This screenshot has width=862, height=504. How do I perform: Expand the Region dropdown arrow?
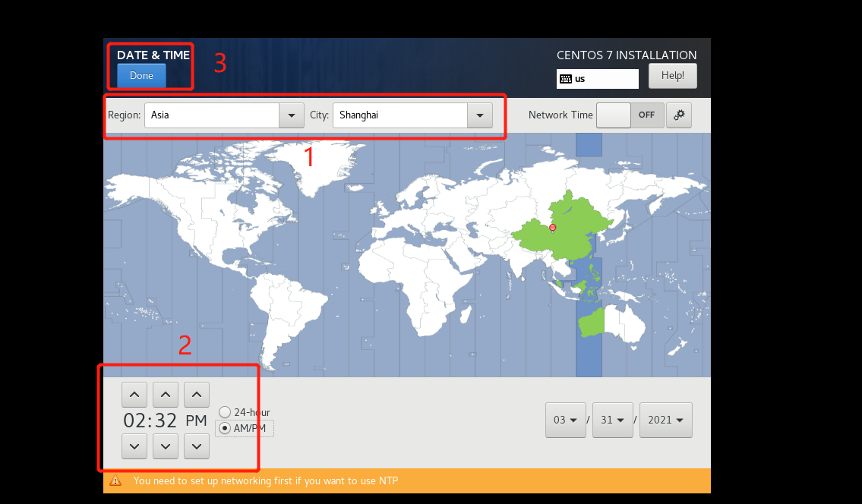pos(292,115)
